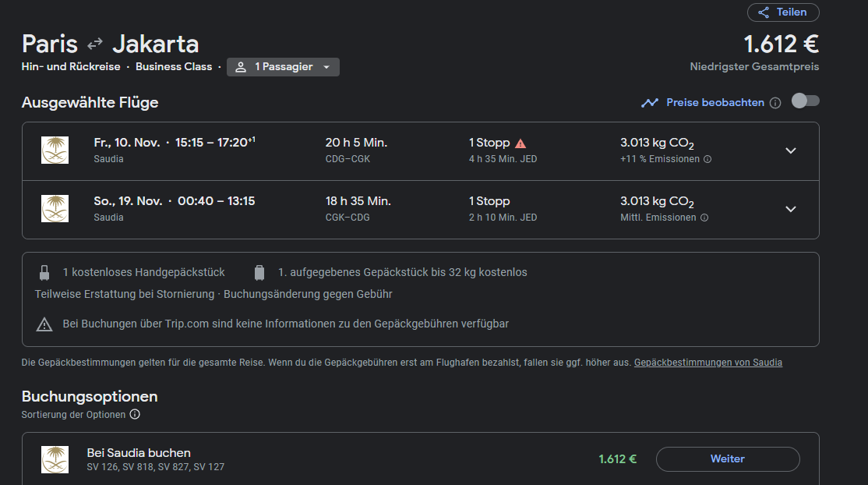Click the info icon next to +11 % Emissionen
This screenshot has width=868, height=485.
(706, 159)
